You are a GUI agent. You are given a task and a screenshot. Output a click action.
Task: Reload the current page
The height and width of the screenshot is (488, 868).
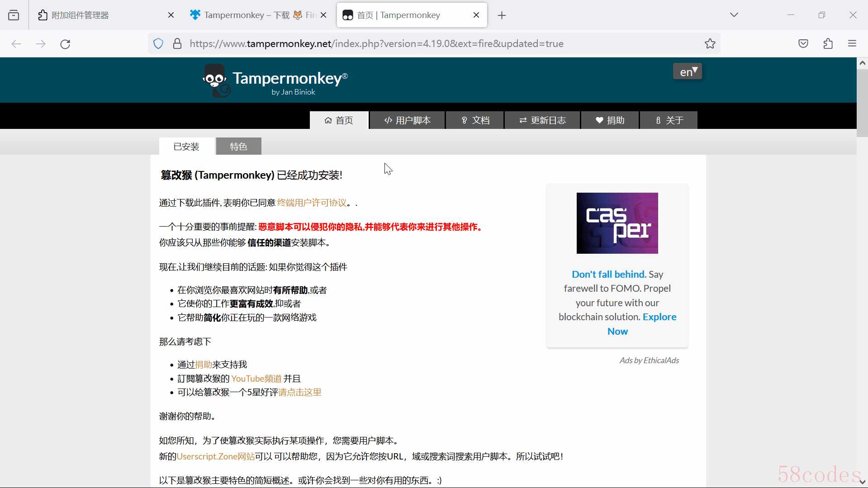pyautogui.click(x=65, y=44)
